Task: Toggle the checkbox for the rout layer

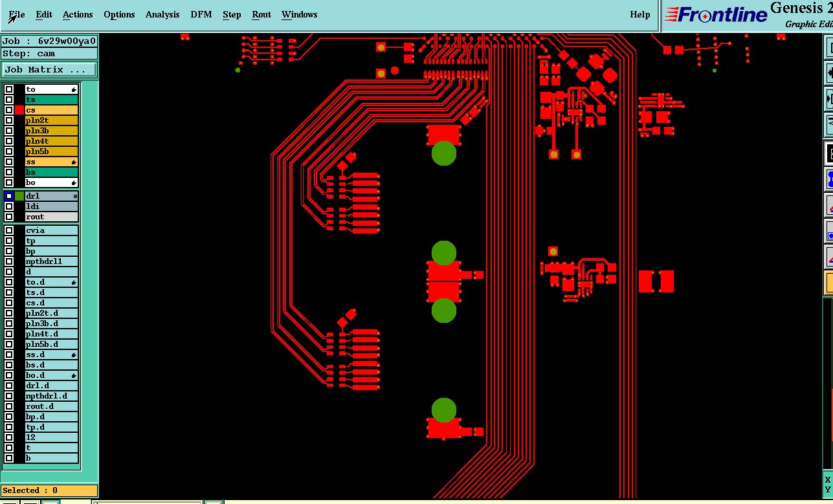Action: 9,217
